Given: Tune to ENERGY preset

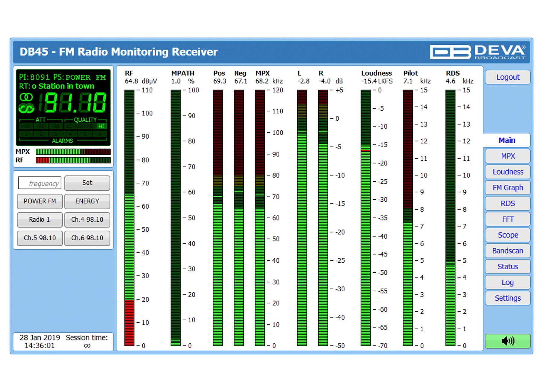Looking at the screenshot, I should (87, 201).
